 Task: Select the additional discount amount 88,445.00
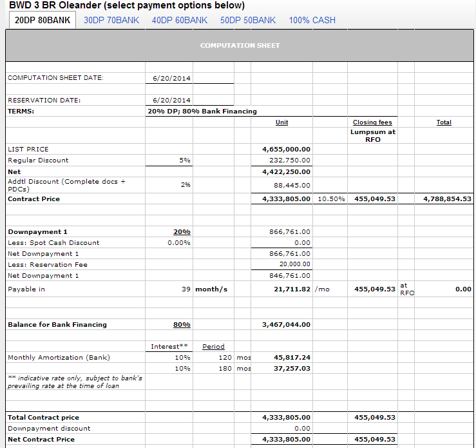pos(292,185)
